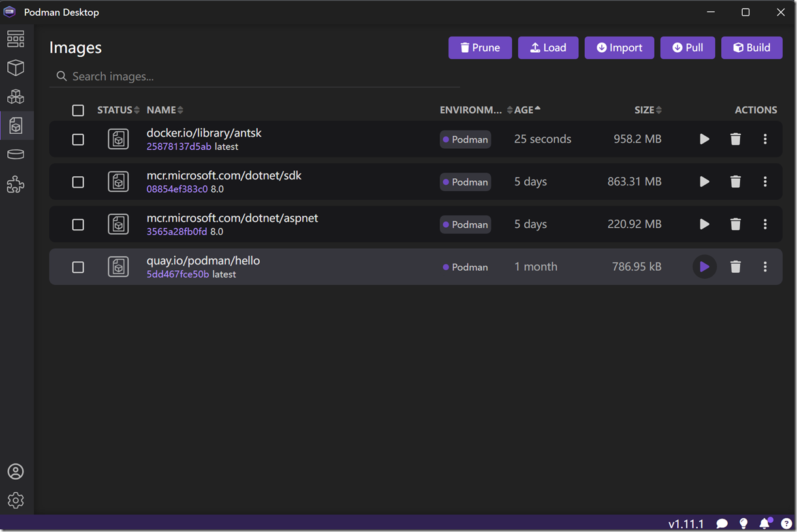This screenshot has width=797, height=532.
Task: Sort images by Size column
Action: 648,110
